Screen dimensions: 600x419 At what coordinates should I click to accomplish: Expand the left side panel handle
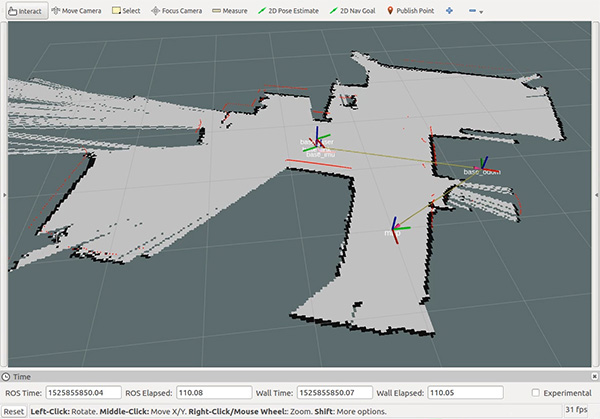coord(3,194)
